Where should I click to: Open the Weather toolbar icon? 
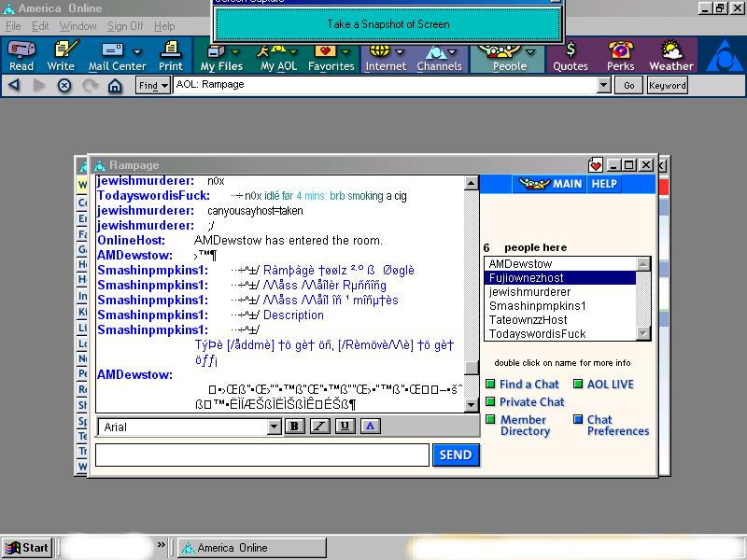(x=670, y=55)
